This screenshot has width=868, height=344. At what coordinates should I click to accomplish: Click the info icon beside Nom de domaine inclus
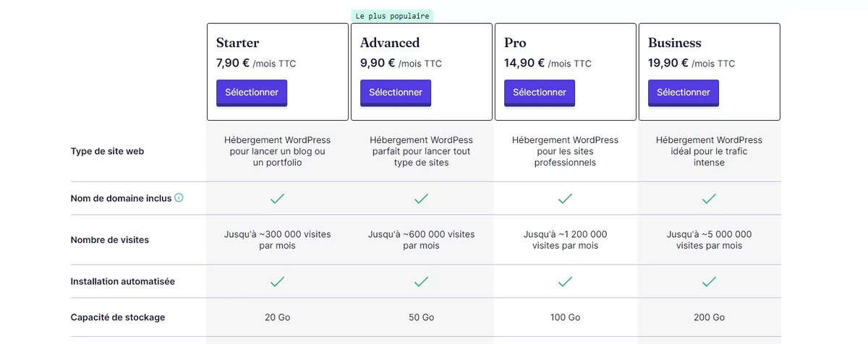tap(179, 197)
